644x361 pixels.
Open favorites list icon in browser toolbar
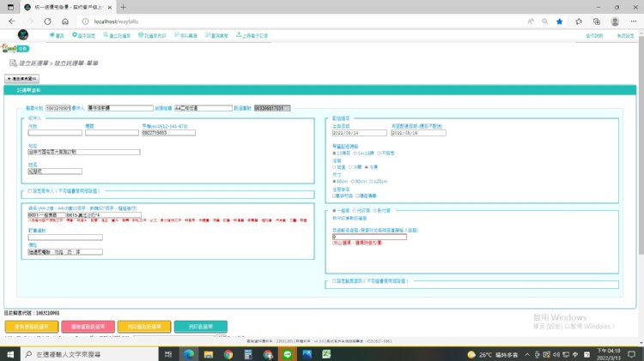point(579,21)
